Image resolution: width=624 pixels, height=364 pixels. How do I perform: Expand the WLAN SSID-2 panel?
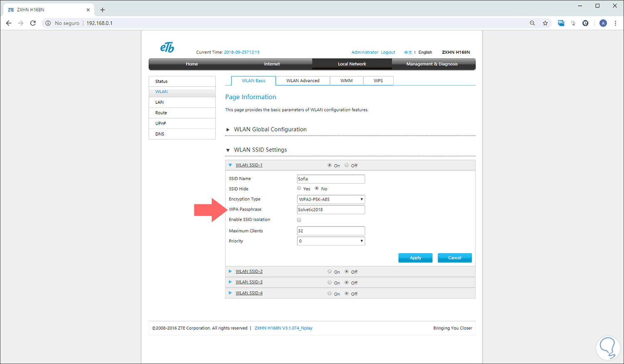coord(230,271)
